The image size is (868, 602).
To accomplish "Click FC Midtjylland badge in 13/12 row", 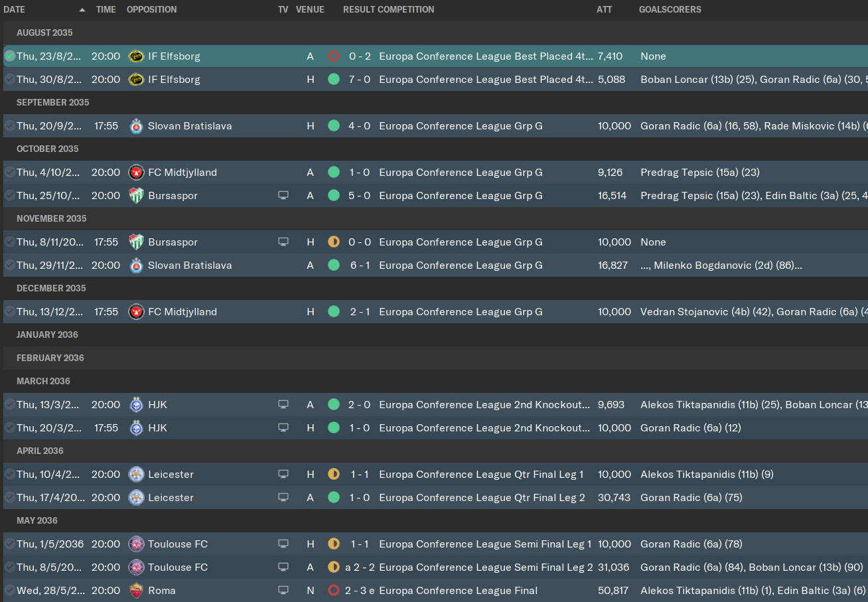I will (136, 312).
